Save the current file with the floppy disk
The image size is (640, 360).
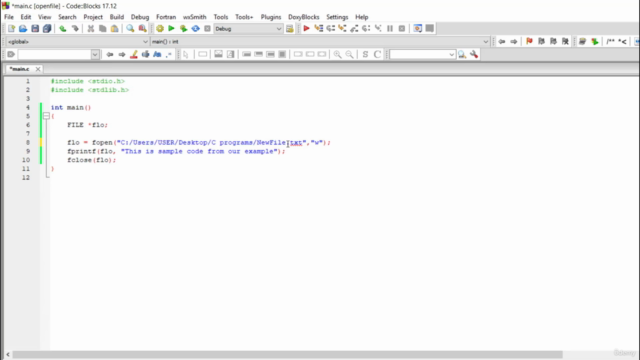pos(35,29)
